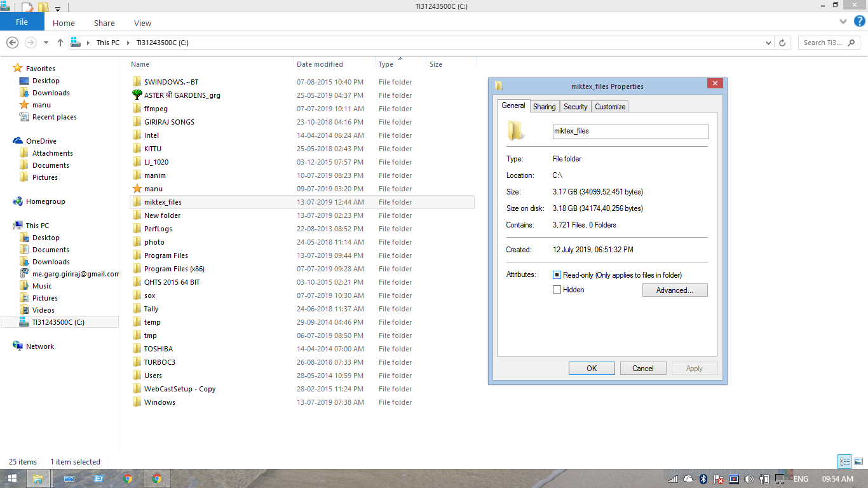Image resolution: width=868 pixels, height=488 pixels.
Task: Click the Advanced attributes button
Action: [x=675, y=290]
